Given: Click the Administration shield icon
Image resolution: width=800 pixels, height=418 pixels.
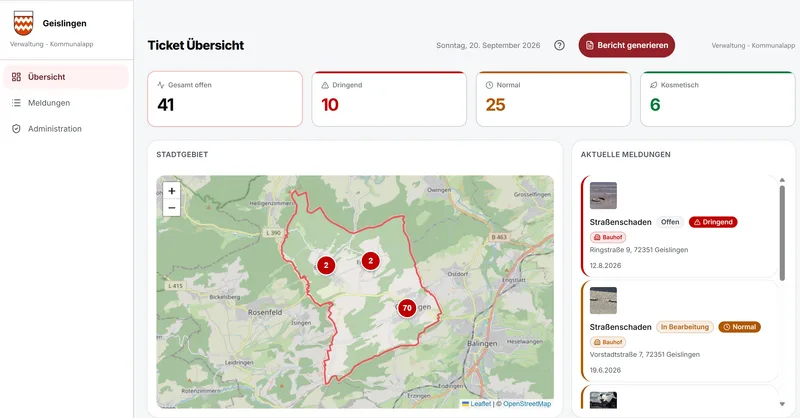Looking at the screenshot, I should [16, 129].
